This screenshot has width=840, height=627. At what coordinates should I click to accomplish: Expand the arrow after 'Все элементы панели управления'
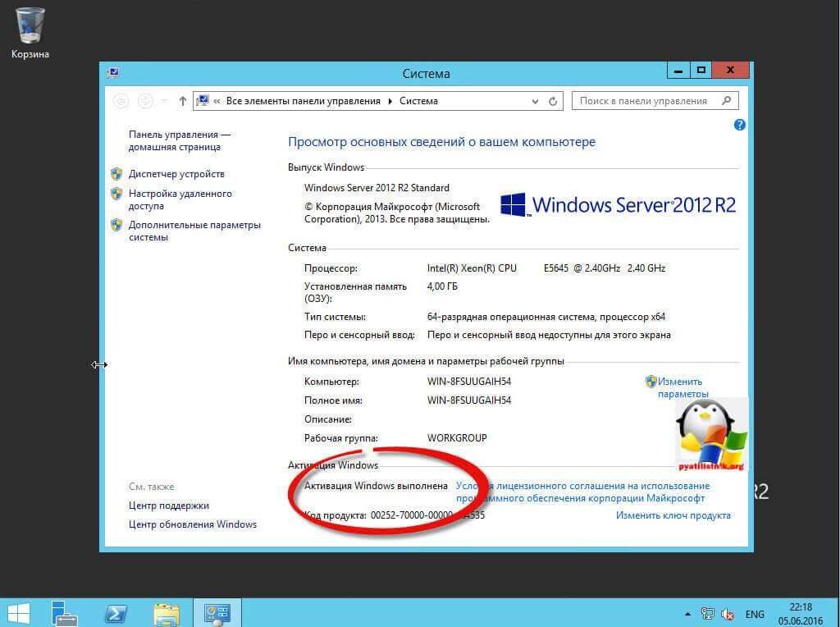click(390, 101)
